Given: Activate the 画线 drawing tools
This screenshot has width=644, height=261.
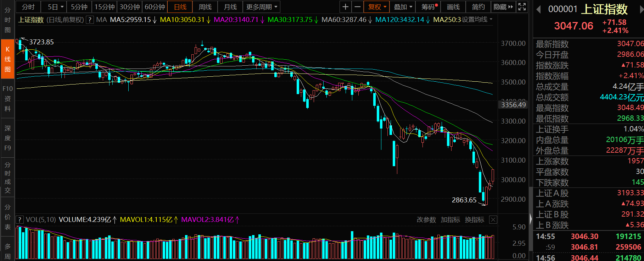Looking at the screenshot, I should click(x=453, y=7).
